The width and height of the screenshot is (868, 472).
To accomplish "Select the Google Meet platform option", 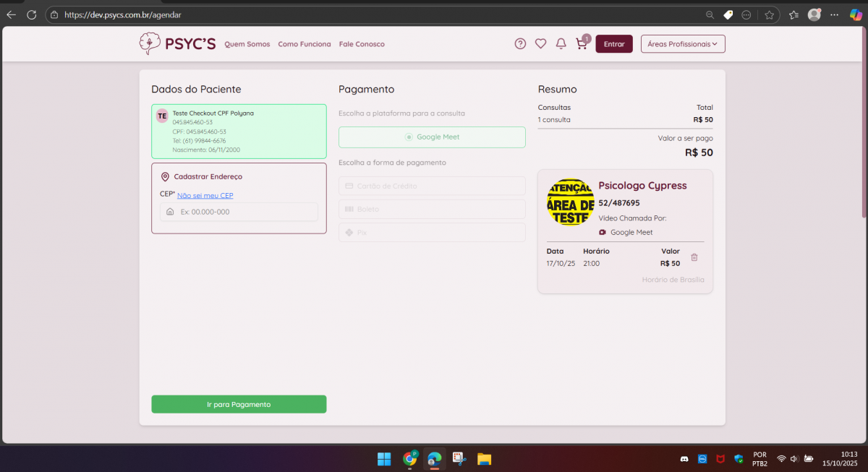I will coord(432,137).
